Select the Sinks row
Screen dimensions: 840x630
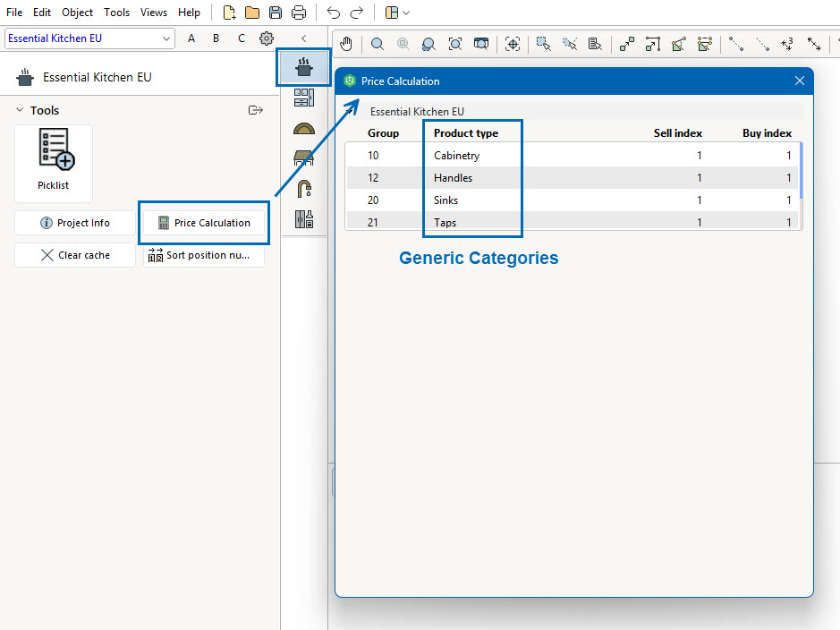[x=573, y=200]
